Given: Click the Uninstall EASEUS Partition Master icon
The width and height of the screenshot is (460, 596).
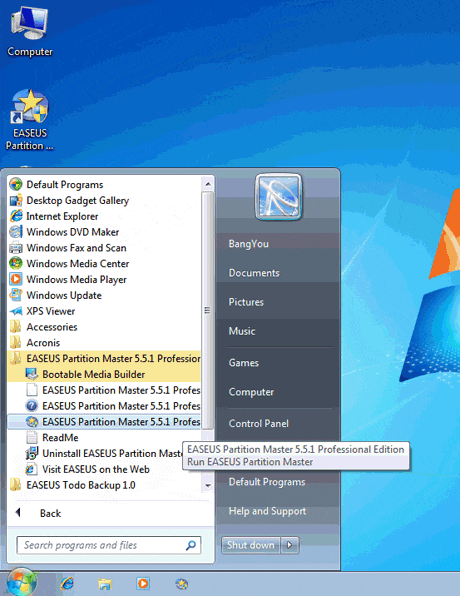Looking at the screenshot, I should pos(32,453).
